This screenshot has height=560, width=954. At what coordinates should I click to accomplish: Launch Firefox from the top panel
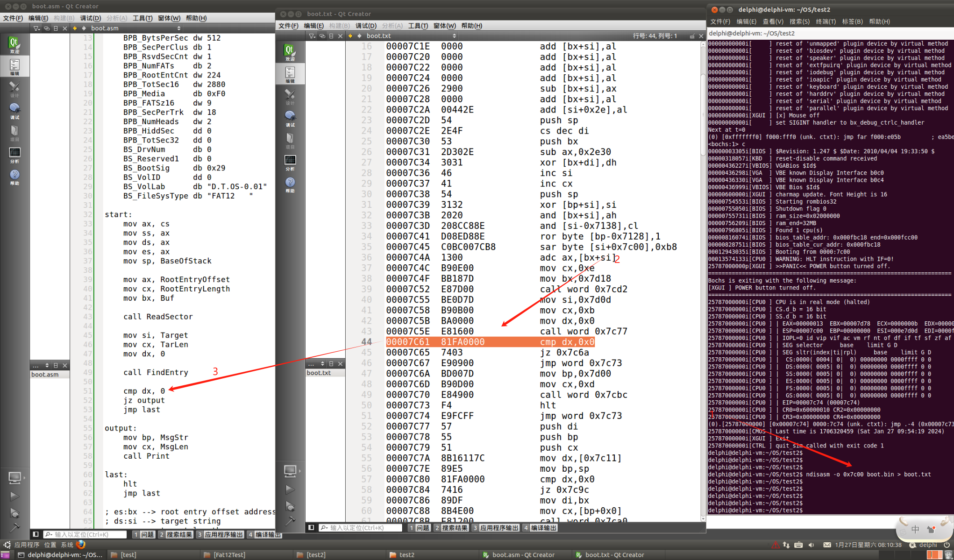click(81, 545)
